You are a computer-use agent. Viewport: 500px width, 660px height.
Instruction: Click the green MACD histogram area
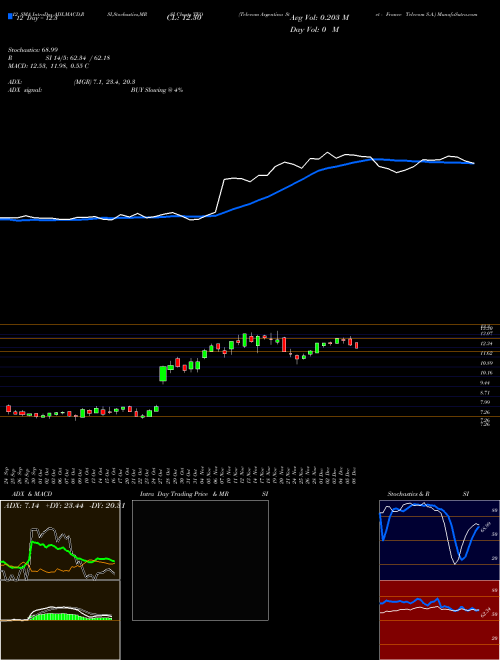[x=69, y=617]
